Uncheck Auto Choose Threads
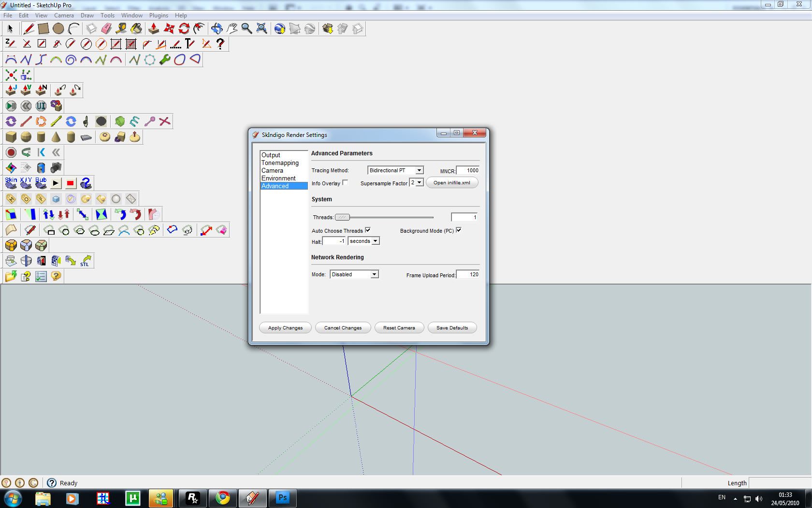 368,230
